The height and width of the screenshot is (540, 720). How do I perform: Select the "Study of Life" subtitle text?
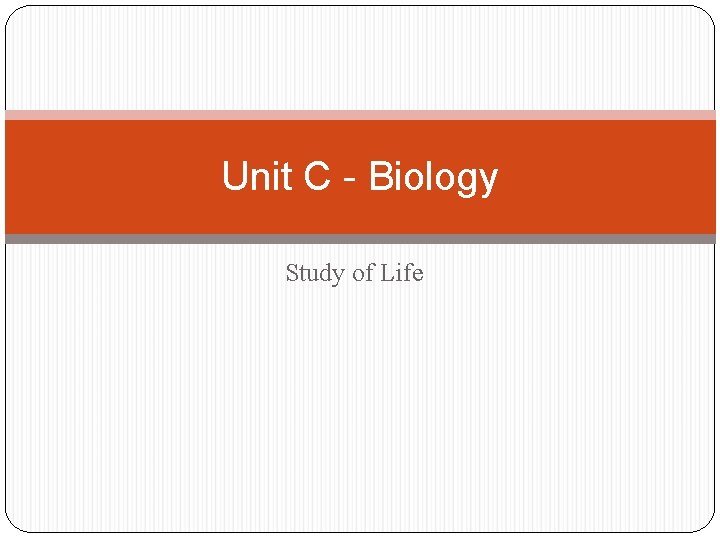click(x=354, y=273)
